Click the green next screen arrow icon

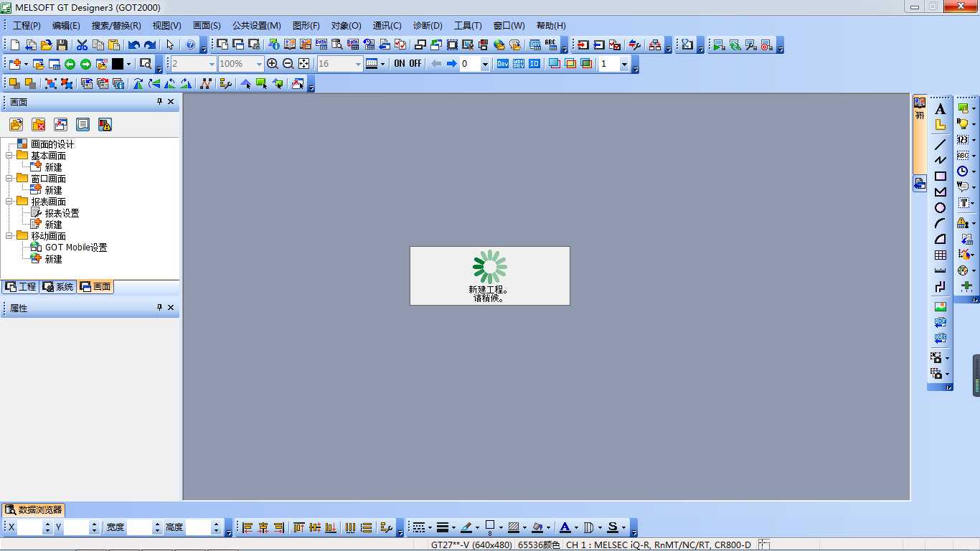[85, 64]
